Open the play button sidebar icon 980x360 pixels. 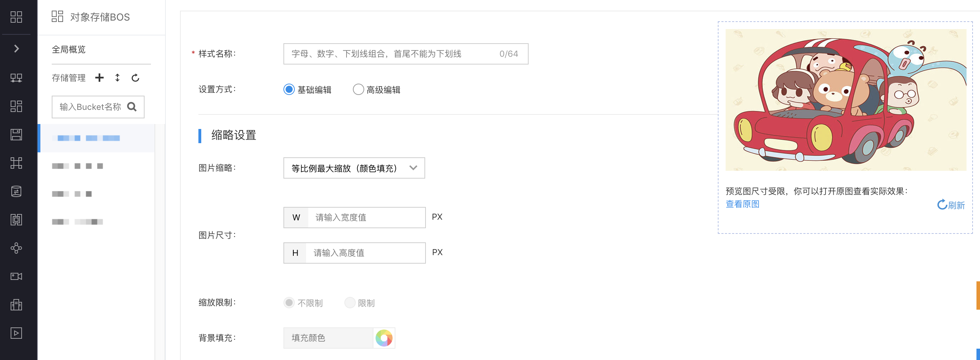16,333
